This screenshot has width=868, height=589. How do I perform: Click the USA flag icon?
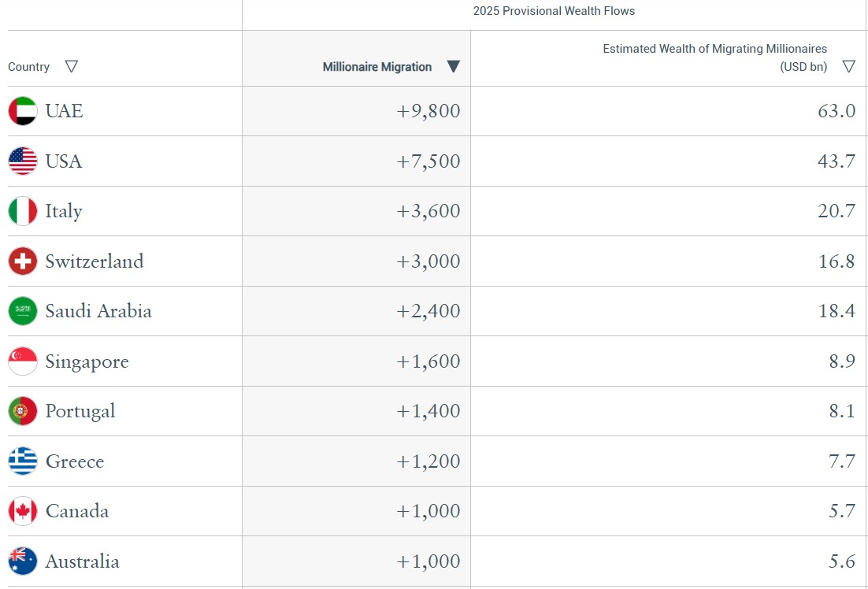pyautogui.click(x=23, y=161)
